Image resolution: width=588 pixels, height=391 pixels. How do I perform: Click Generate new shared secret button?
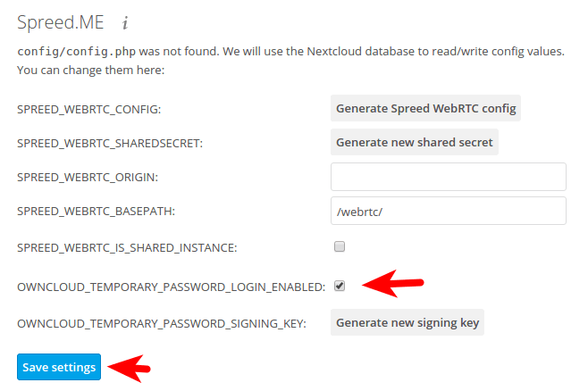click(x=415, y=142)
